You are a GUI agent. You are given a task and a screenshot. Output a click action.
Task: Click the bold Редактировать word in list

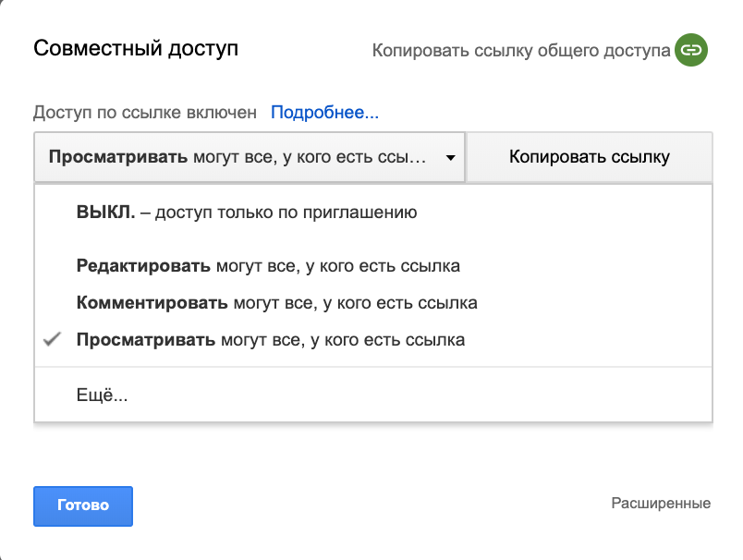[143, 266]
